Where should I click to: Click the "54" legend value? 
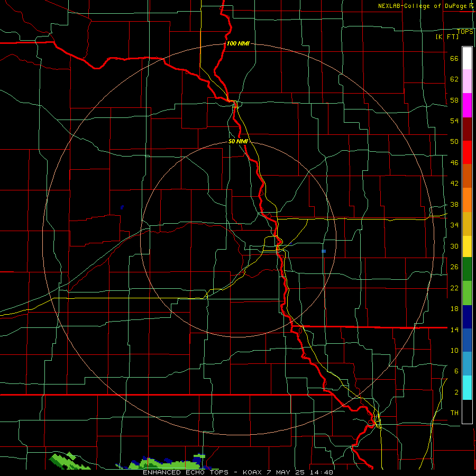pos(454,121)
